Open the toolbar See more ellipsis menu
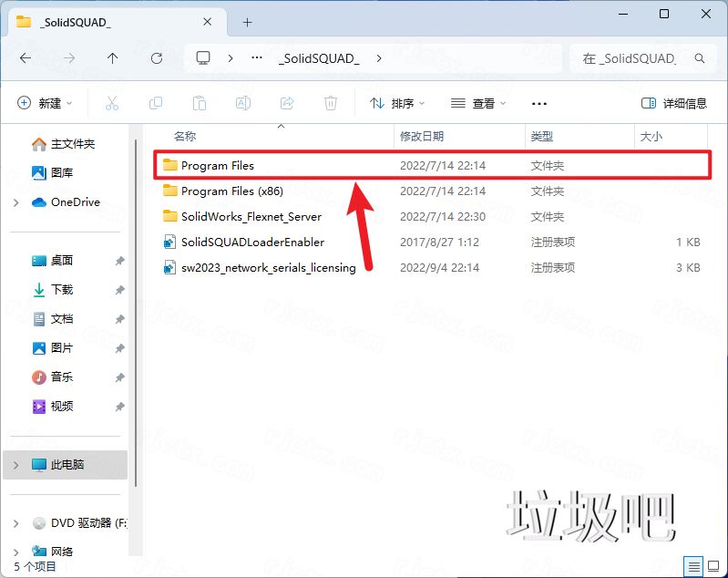Image resolution: width=728 pixels, height=578 pixels. tap(539, 103)
